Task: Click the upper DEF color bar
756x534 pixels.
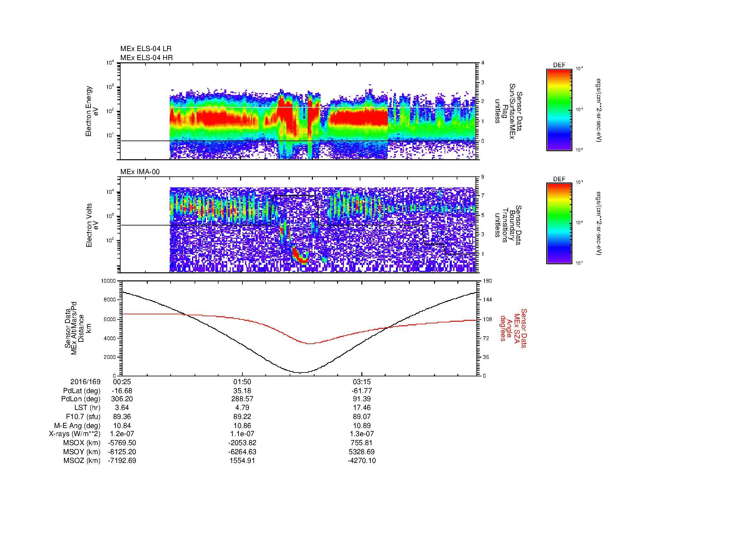Action: [559, 110]
